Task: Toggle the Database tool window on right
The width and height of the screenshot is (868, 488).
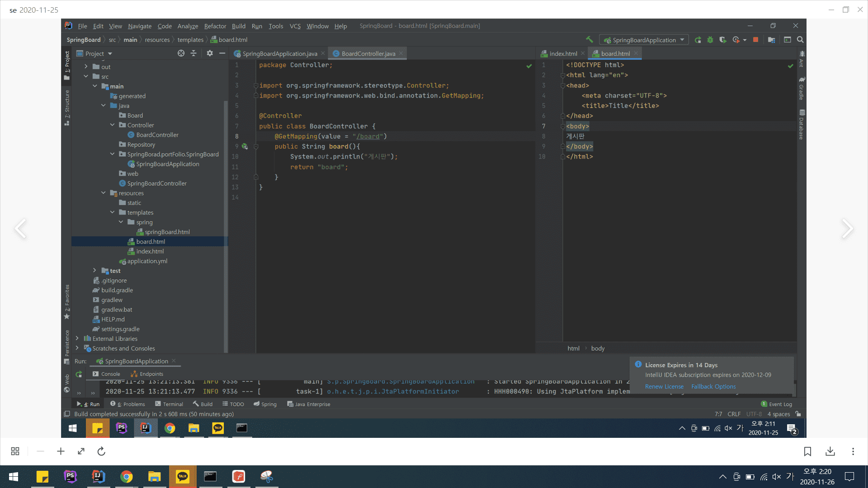Action: [802, 125]
